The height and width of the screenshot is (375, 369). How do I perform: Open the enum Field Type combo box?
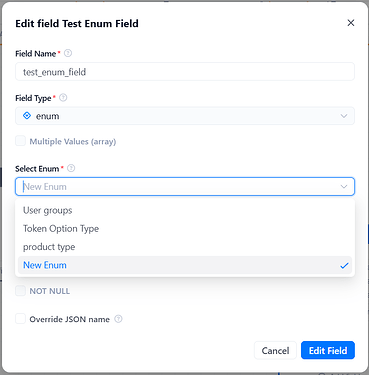(x=185, y=116)
